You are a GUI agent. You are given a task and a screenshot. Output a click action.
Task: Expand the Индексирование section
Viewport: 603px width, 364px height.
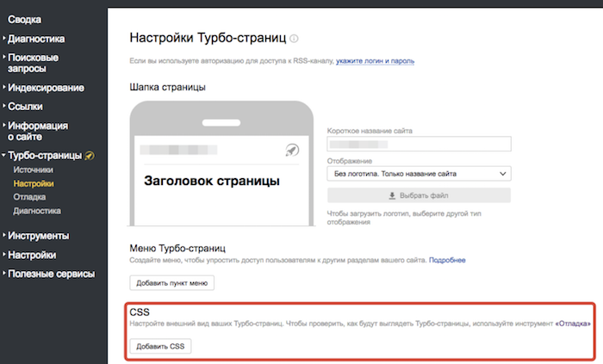click(46, 88)
